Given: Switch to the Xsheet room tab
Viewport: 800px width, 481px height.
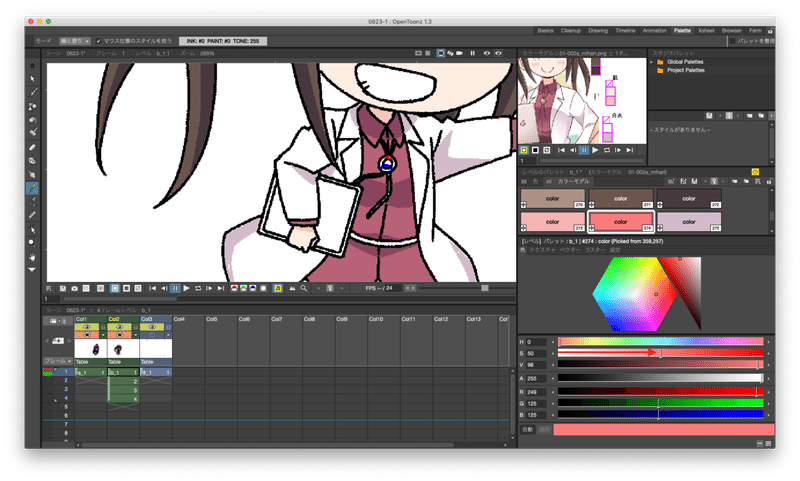Looking at the screenshot, I should tap(706, 31).
